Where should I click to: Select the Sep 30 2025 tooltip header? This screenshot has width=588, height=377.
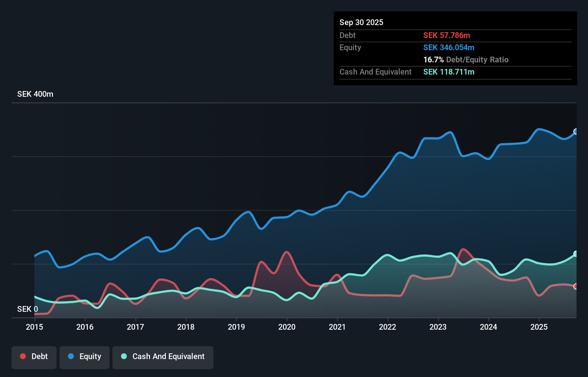click(x=361, y=22)
